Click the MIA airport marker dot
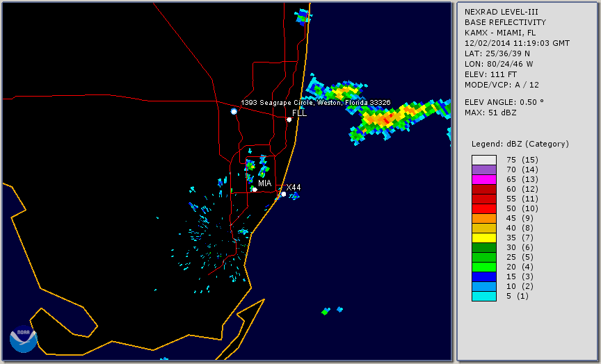Screen dimensions: 601x364 click(x=255, y=190)
